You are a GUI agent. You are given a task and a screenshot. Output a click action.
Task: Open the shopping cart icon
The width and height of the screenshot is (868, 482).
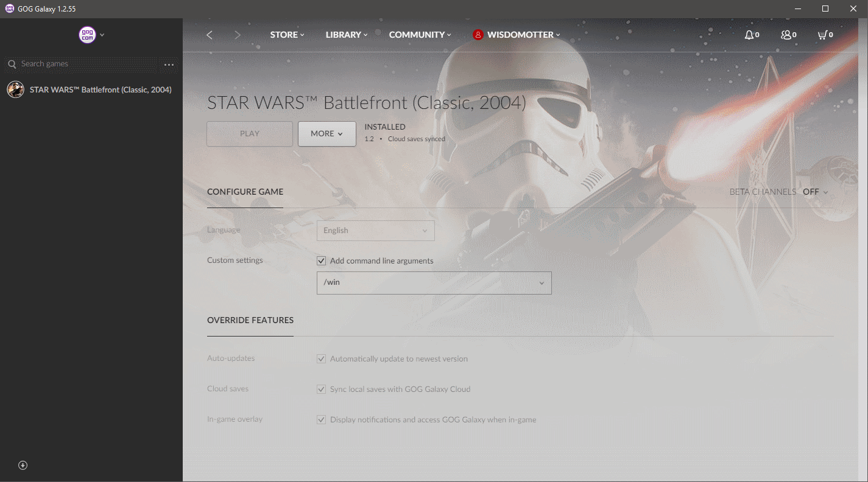coord(825,35)
